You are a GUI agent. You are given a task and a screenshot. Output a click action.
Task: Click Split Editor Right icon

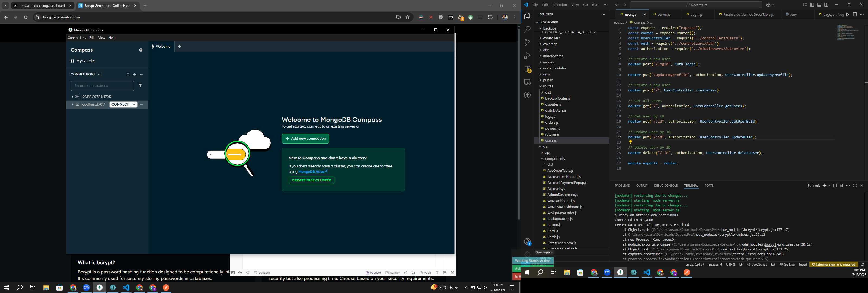point(855,14)
